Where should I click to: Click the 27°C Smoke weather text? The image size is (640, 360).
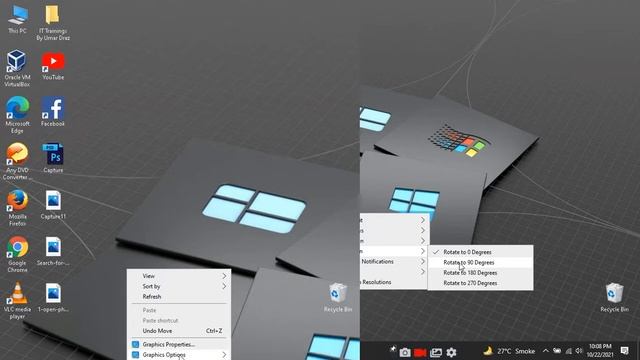click(x=516, y=351)
